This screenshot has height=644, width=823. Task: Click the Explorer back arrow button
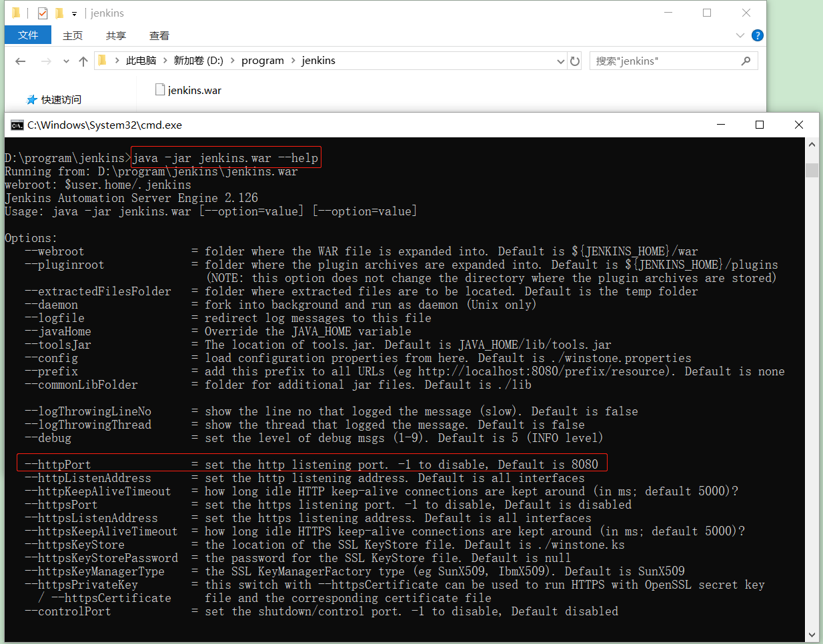pyautogui.click(x=21, y=61)
